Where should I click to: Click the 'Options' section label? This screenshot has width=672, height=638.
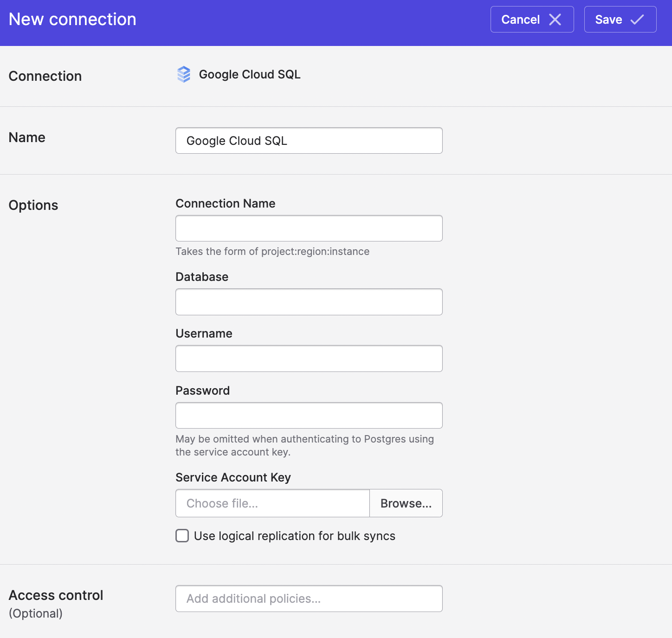coord(33,205)
